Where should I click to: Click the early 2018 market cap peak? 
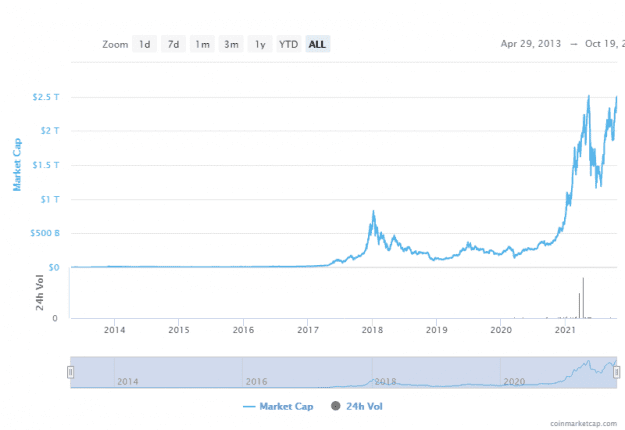373,211
